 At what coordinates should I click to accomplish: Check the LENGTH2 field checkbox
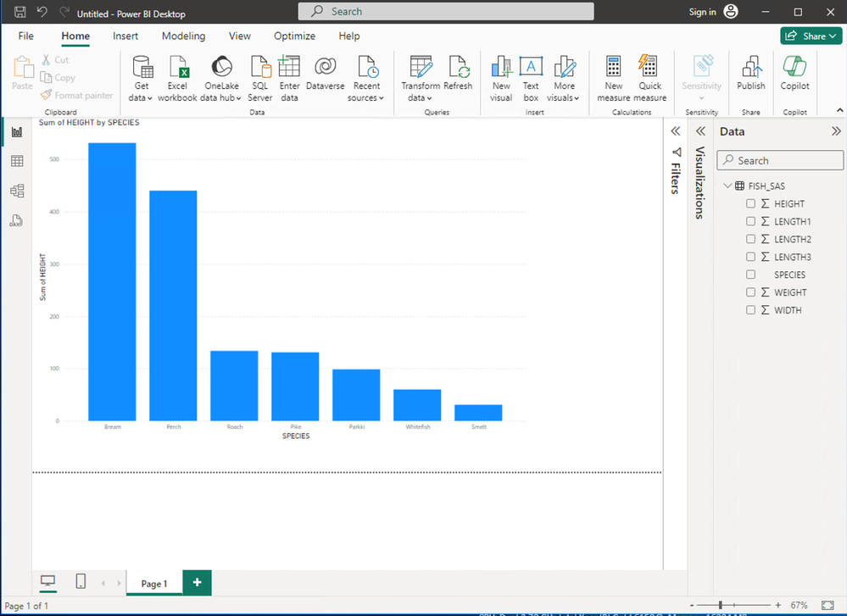click(x=750, y=239)
